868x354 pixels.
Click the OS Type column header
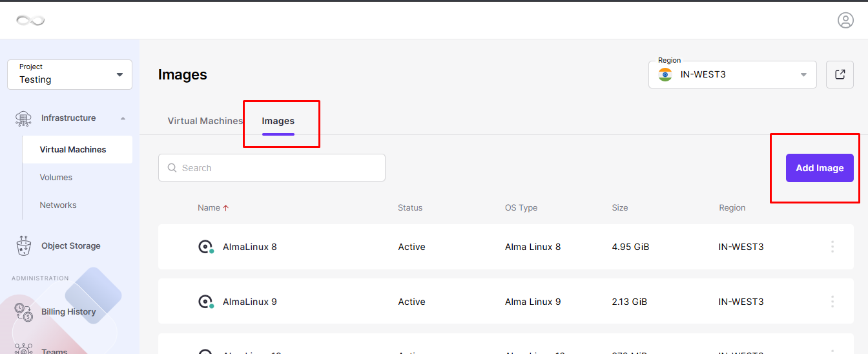521,208
